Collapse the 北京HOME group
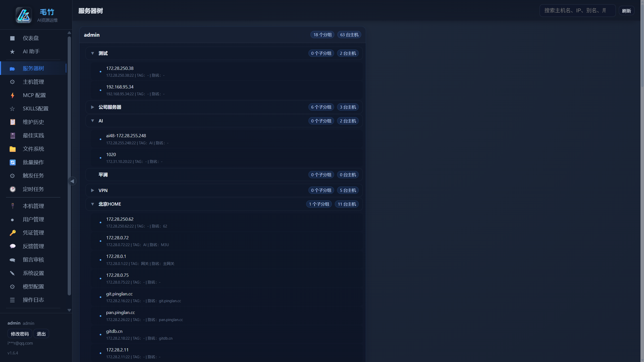 coord(93,204)
